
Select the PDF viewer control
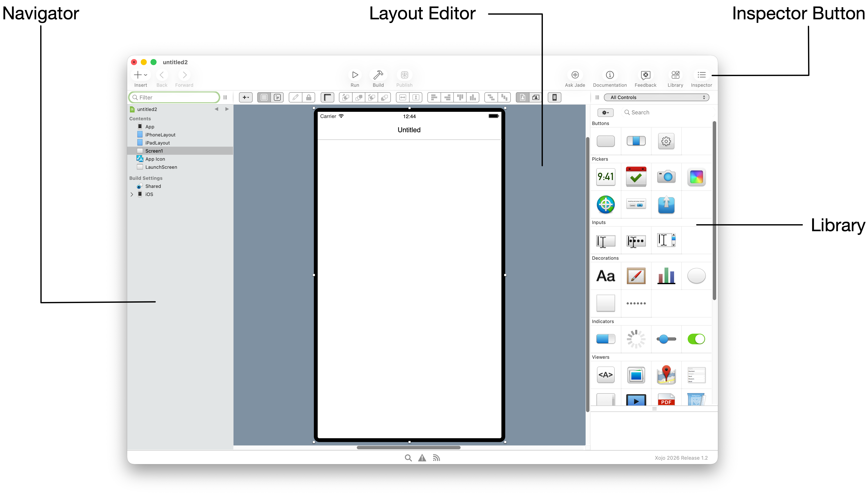point(666,400)
